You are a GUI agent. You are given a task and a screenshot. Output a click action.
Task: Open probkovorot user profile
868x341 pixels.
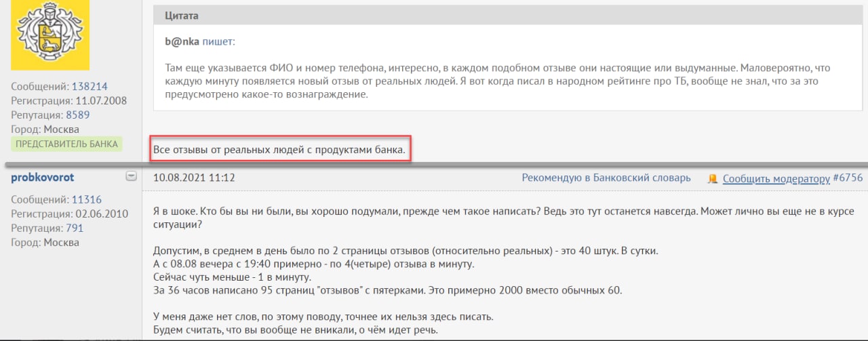(x=43, y=177)
